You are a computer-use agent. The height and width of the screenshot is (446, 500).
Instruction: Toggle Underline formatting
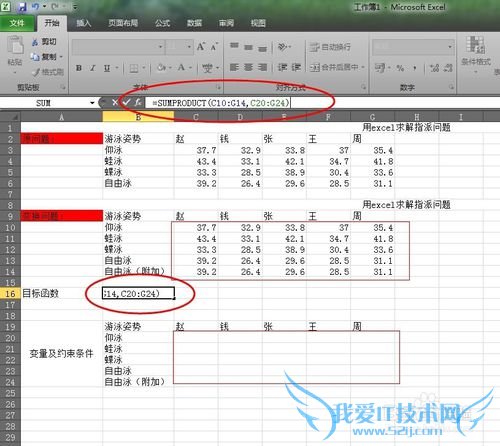(107, 68)
